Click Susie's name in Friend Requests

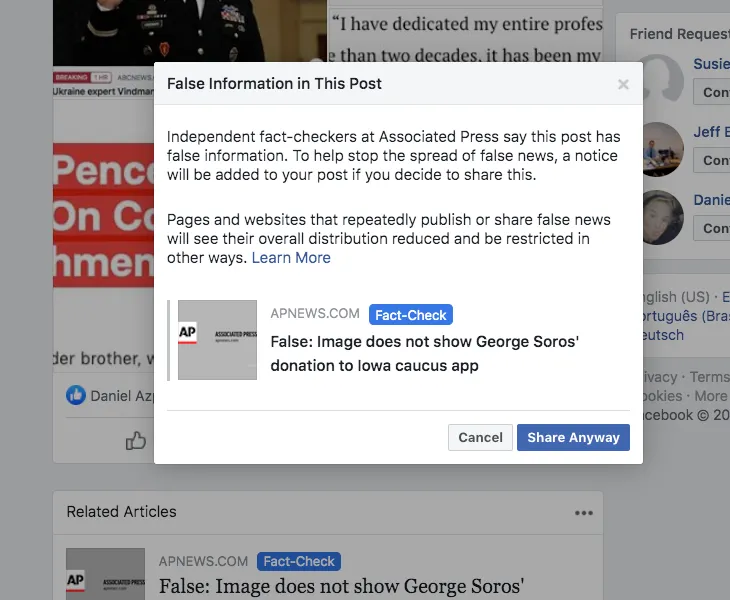pyautogui.click(x=711, y=64)
